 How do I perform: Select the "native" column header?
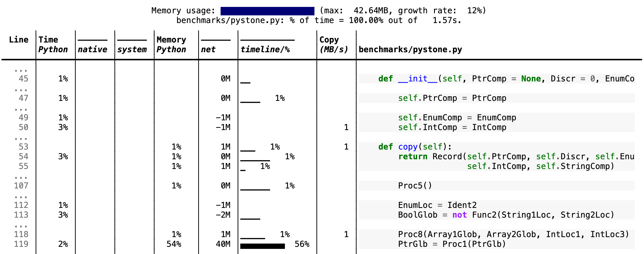[93, 49]
